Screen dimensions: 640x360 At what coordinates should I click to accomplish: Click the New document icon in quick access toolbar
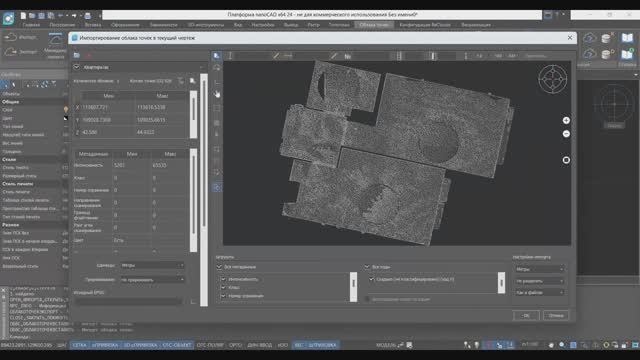(x=23, y=16)
